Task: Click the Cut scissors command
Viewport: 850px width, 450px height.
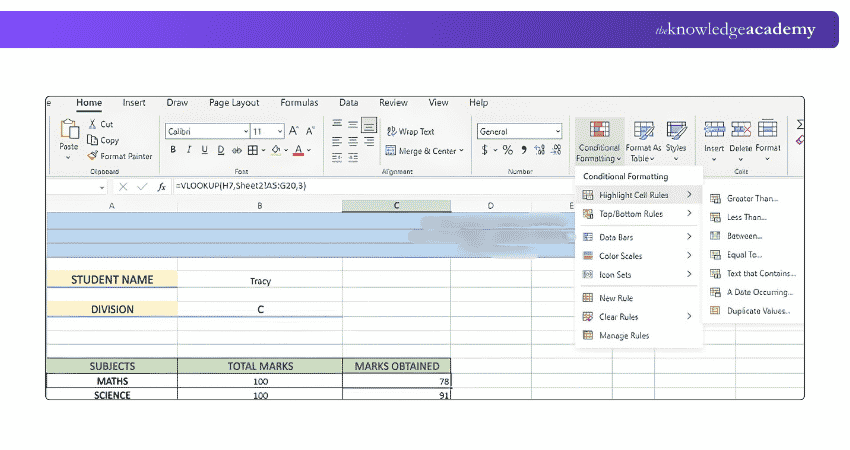Action: (101, 124)
